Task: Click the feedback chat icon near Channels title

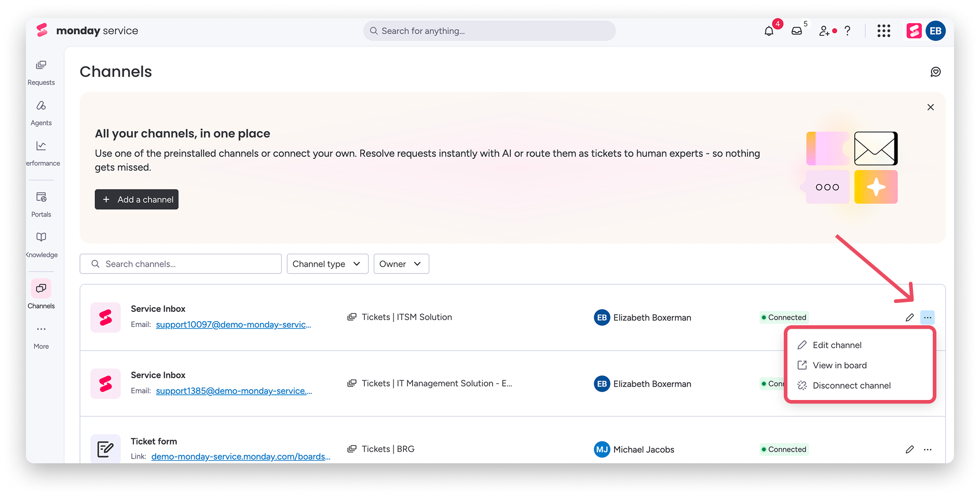Action: [x=935, y=72]
